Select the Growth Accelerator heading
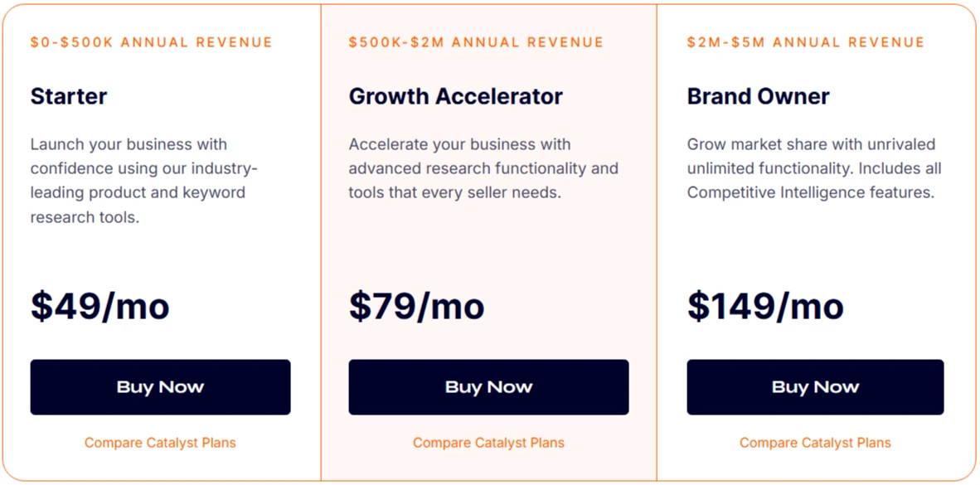Image resolution: width=980 pixels, height=485 pixels. click(x=455, y=96)
